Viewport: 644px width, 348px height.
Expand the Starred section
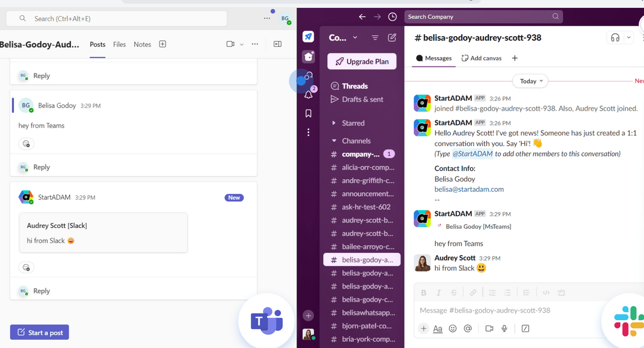click(x=334, y=123)
